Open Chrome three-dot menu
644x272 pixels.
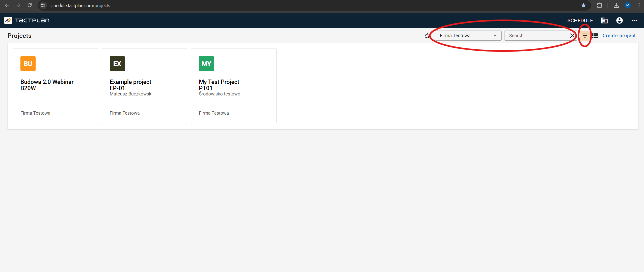[x=639, y=5]
